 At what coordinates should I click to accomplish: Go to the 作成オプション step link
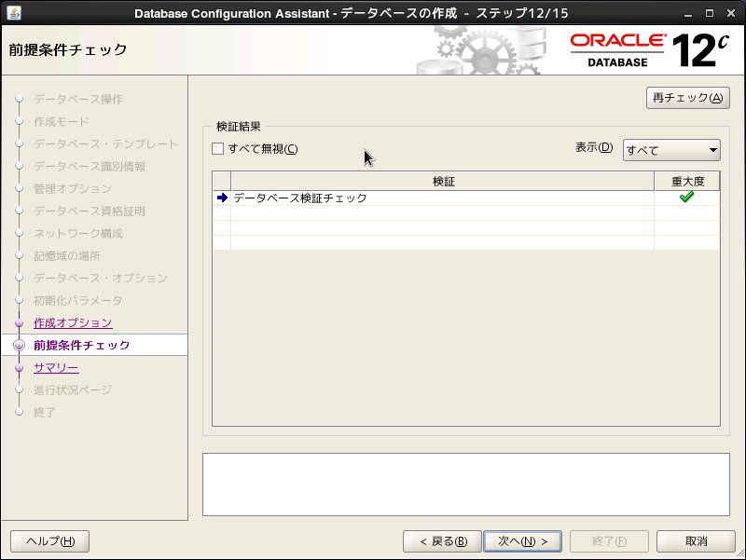coord(73,322)
